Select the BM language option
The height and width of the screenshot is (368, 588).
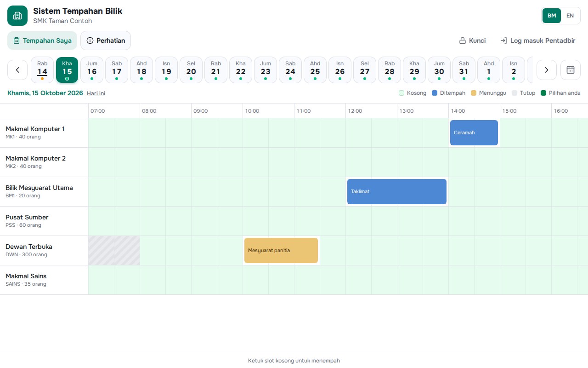552,16
